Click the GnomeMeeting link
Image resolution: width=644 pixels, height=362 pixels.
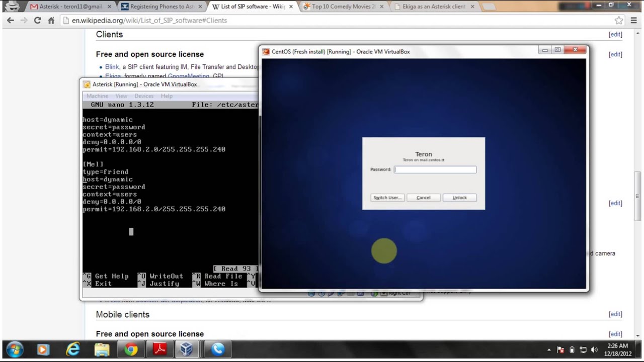tap(189, 76)
